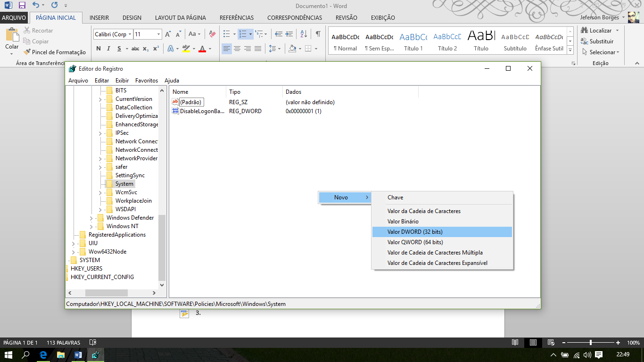Open the Favoritos menu in Registry Editor

click(x=147, y=81)
